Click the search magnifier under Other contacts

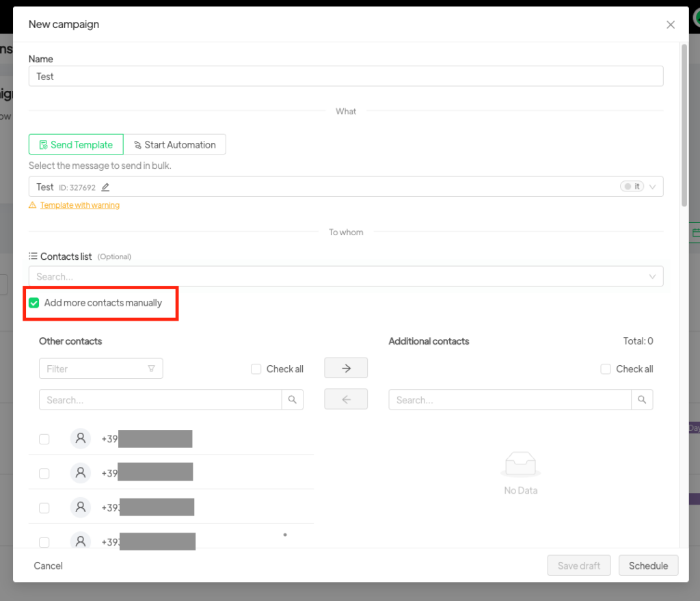pyautogui.click(x=293, y=400)
